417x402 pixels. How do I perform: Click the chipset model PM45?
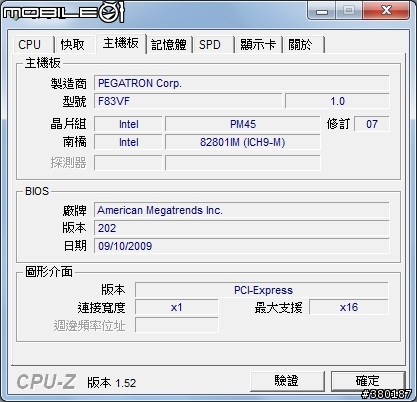click(243, 124)
